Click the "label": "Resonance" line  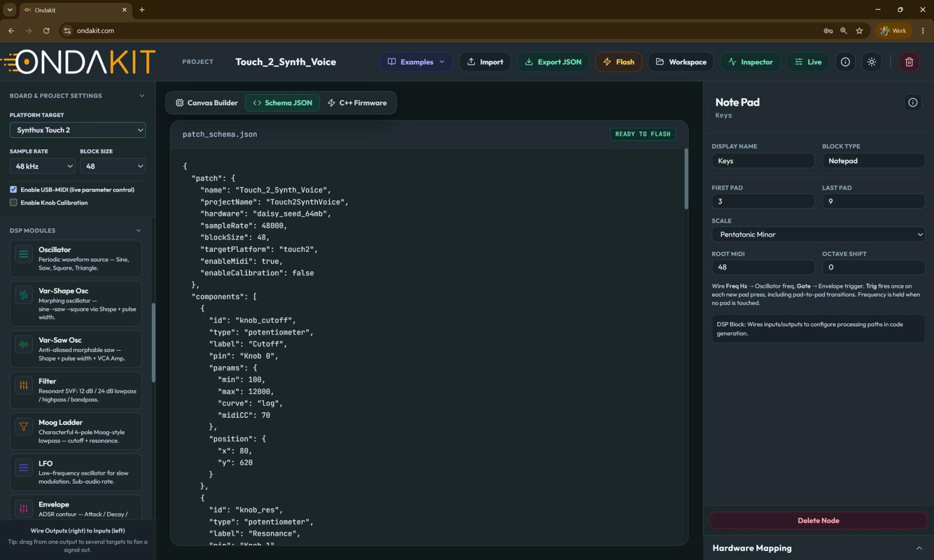pos(255,534)
